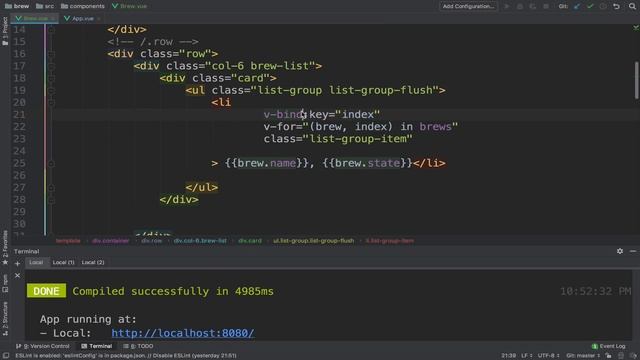Viewport: 640px width, 360px height.
Task: Open http://localhost:8080/ link in terminal
Action: pyautogui.click(x=182, y=333)
